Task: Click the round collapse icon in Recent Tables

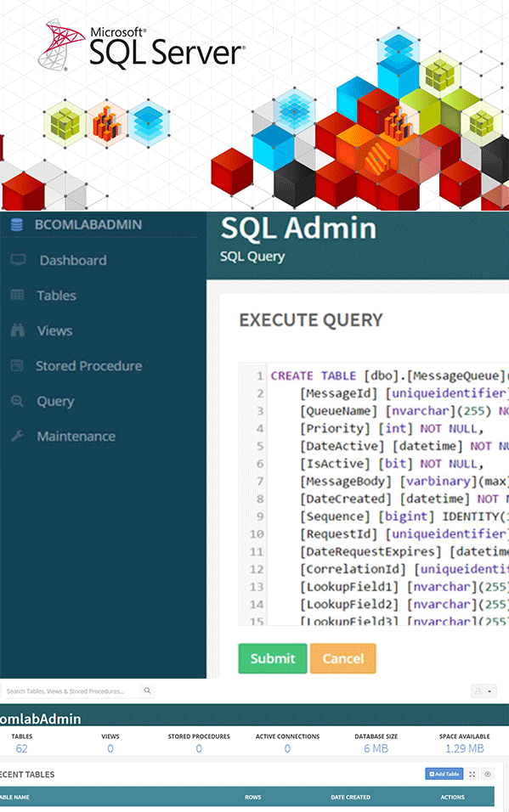Action: pyautogui.click(x=487, y=774)
